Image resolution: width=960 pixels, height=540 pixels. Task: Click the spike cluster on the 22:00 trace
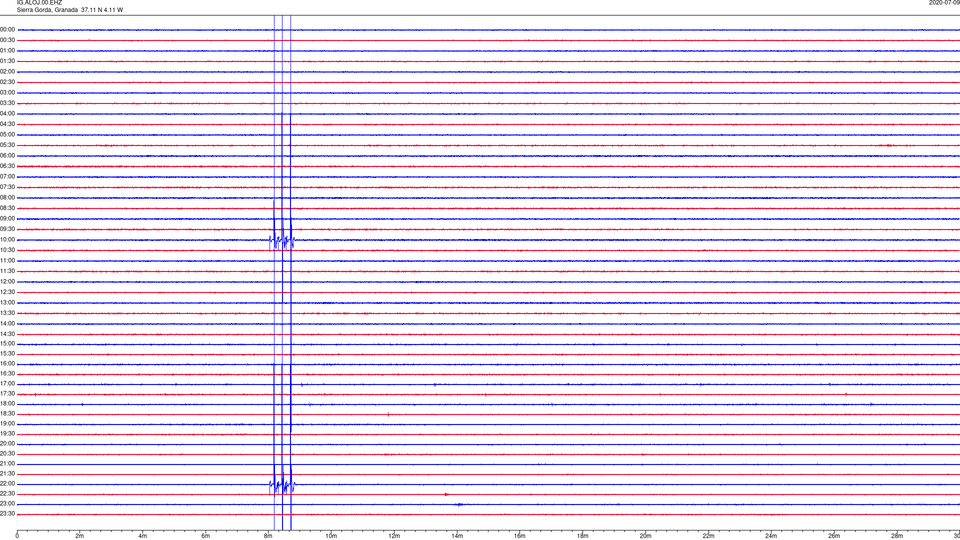pyautogui.click(x=282, y=485)
